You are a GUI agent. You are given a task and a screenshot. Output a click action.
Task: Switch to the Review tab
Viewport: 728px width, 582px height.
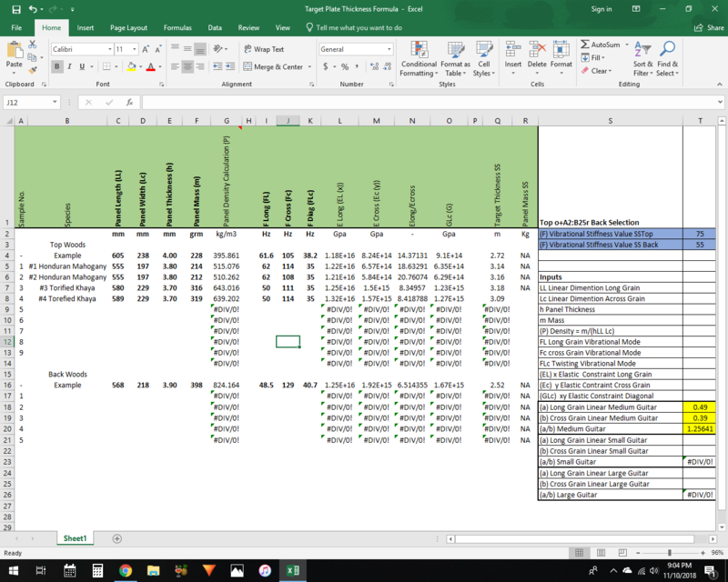click(x=248, y=28)
